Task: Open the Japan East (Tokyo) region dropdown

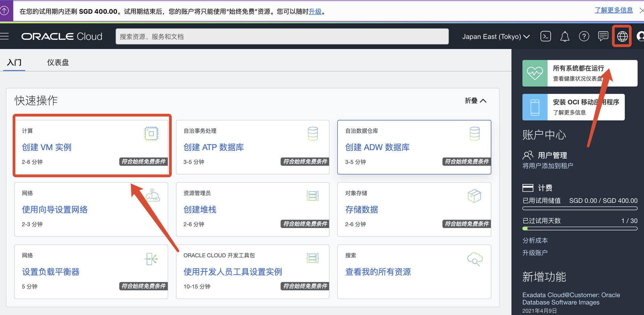Action: (496, 37)
